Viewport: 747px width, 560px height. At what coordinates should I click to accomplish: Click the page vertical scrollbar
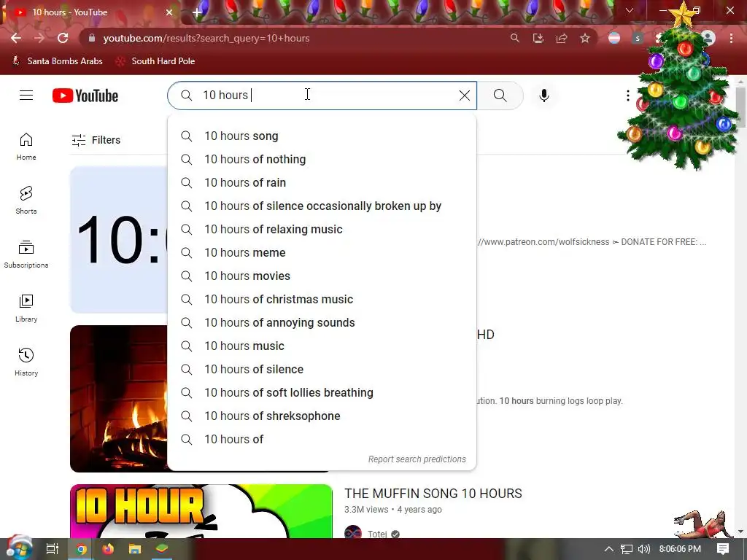740,107
